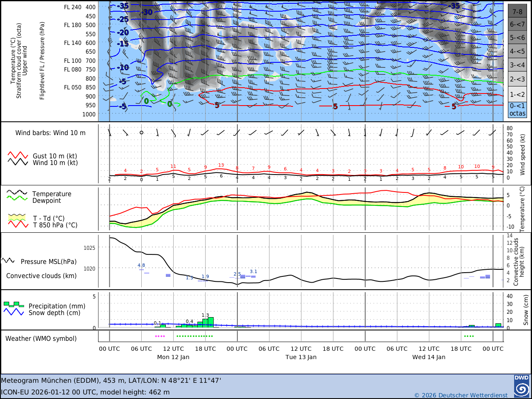The height and width of the screenshot is (399, 532).
Task: Click the FL 240 flight level label
Action: tap(73, 7)
